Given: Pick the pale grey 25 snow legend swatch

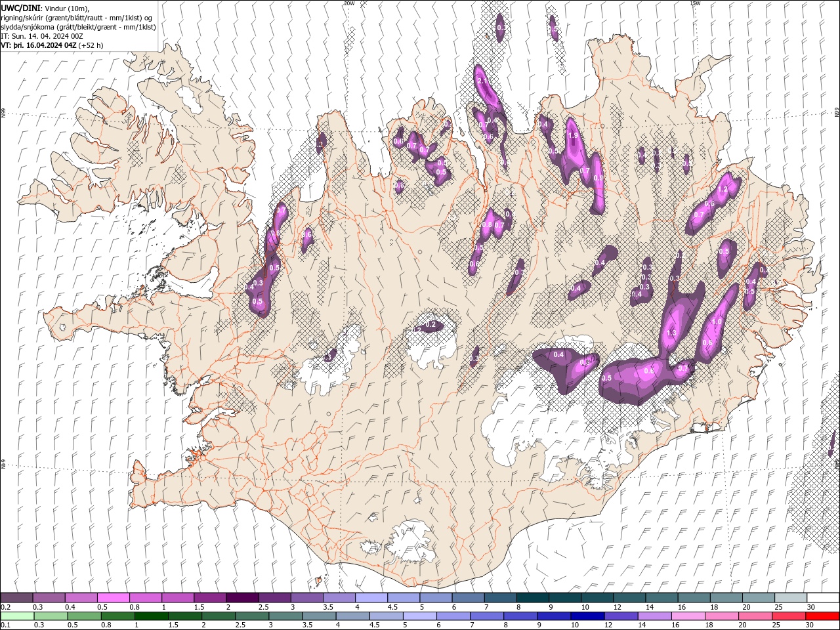Looking at the screenshot, I should tap(791, 598).
